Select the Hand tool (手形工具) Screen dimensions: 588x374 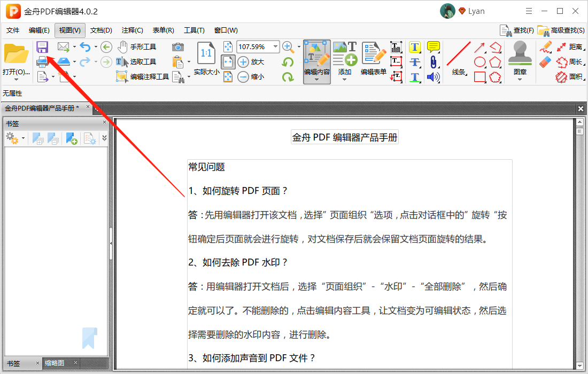(137, 47)
